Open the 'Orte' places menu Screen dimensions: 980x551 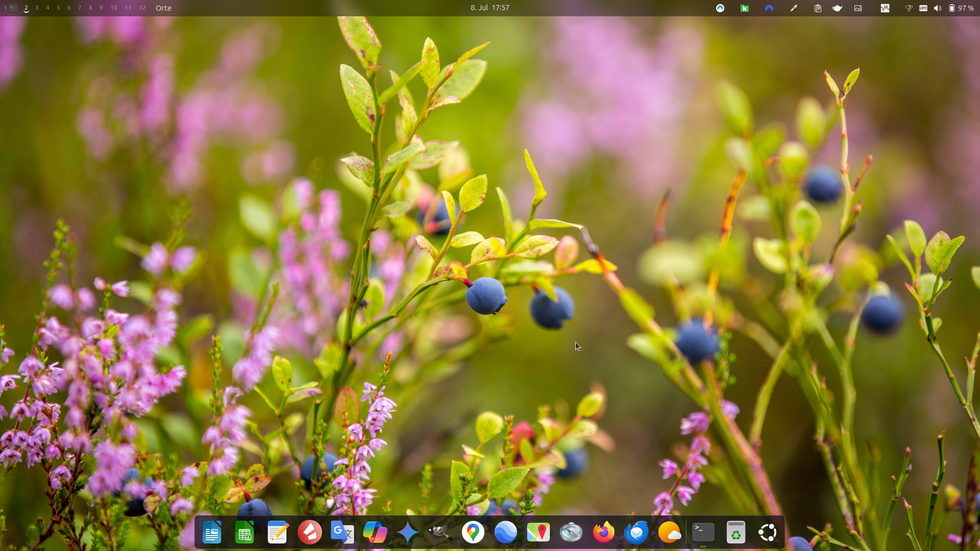(x=163, y=8)
